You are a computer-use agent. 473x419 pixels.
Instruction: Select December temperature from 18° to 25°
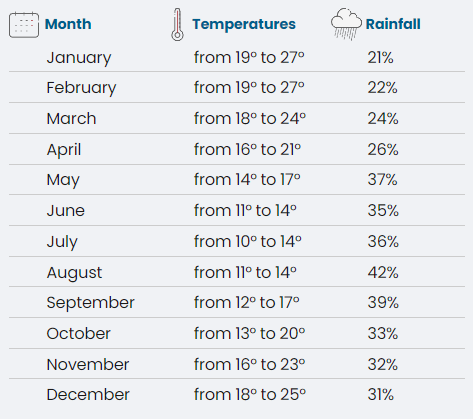(250, 395)
